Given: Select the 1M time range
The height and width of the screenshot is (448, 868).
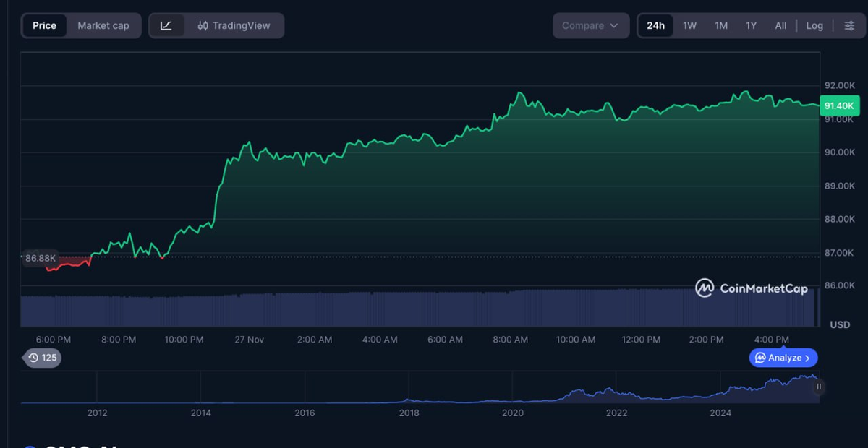Looking at the screenshot, I should click(x=721, y=25).
